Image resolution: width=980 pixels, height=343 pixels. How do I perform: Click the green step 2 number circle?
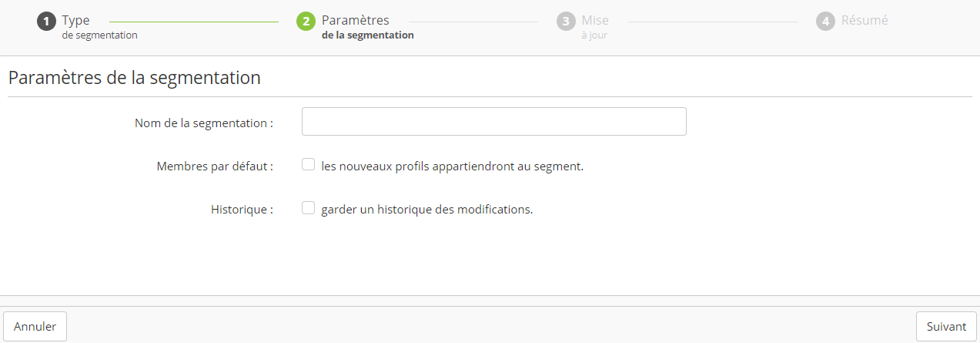click(x=306, y=22)
